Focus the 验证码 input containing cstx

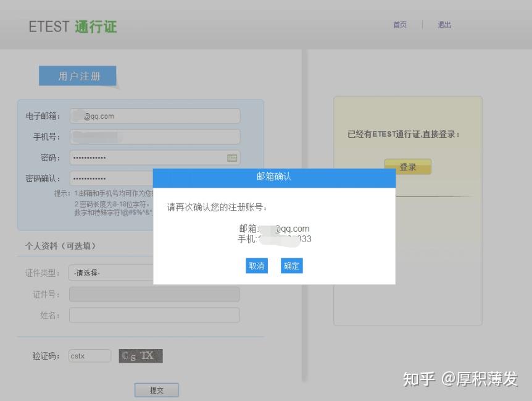(x=89, y=356)
